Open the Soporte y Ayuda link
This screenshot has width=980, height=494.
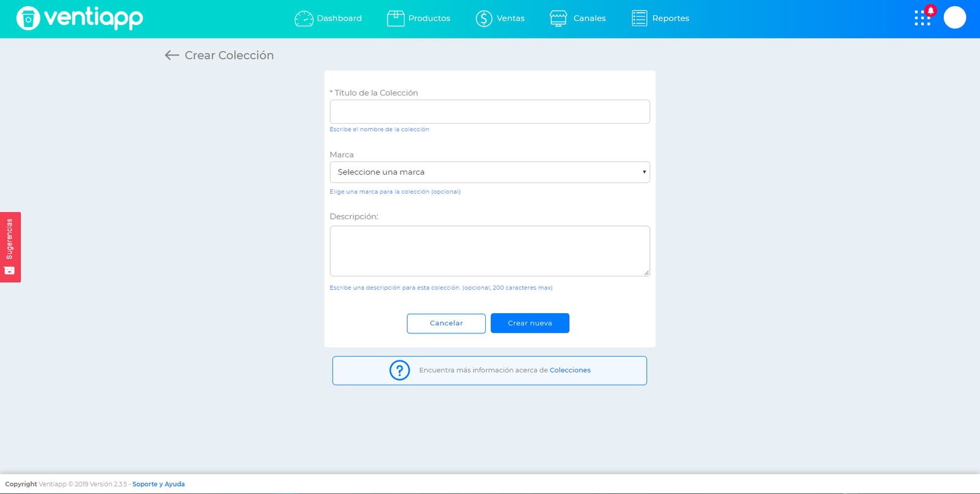159,484
